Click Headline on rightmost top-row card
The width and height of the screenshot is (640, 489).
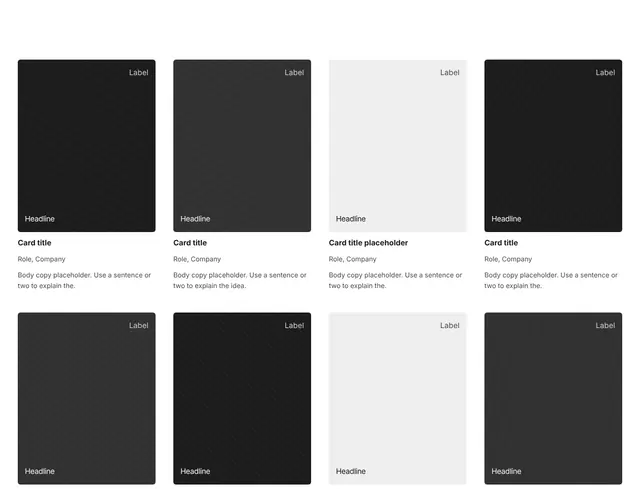(x=506, y=219)
